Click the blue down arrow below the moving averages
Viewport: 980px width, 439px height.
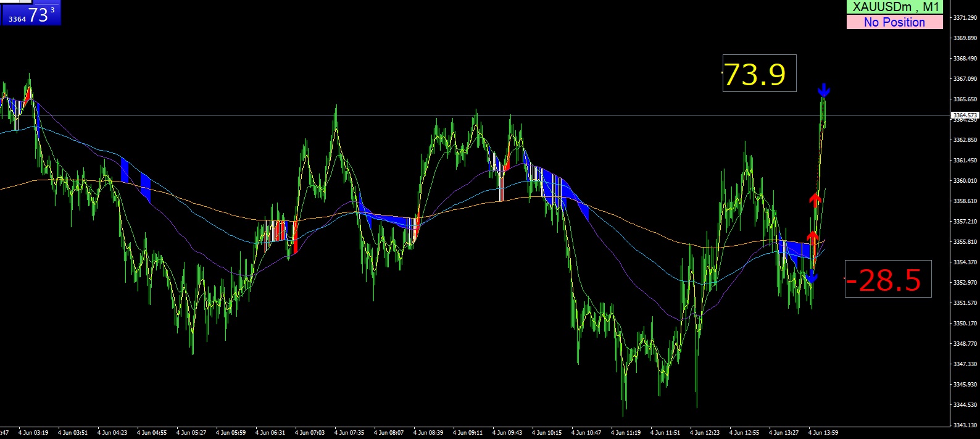812,277
